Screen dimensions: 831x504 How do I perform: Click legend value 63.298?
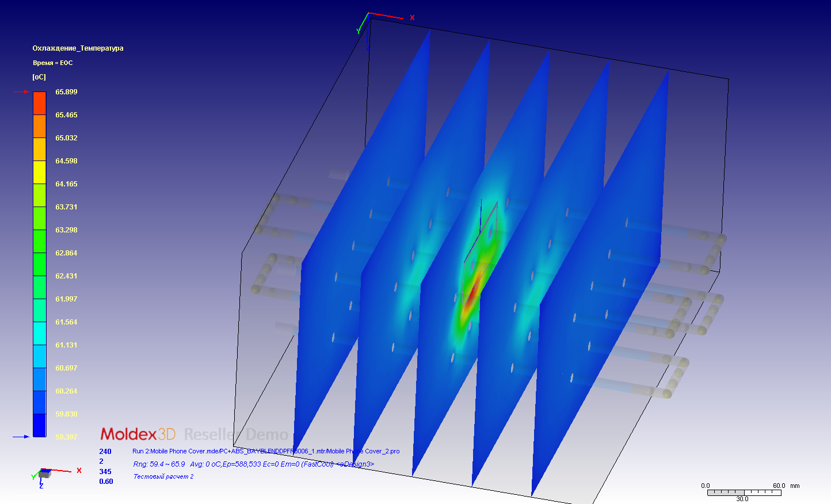[66, 230]
